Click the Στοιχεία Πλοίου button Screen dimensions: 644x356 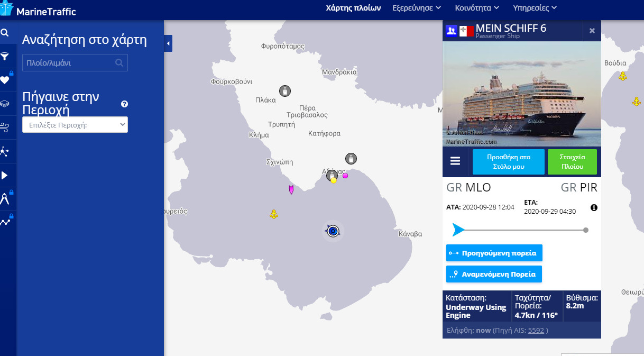coord(572,161)
